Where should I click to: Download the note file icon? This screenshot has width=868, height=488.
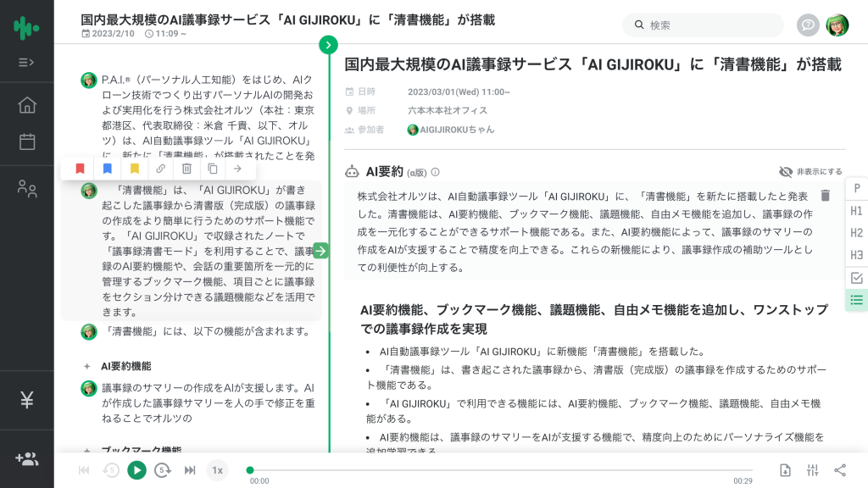[785, 470]
